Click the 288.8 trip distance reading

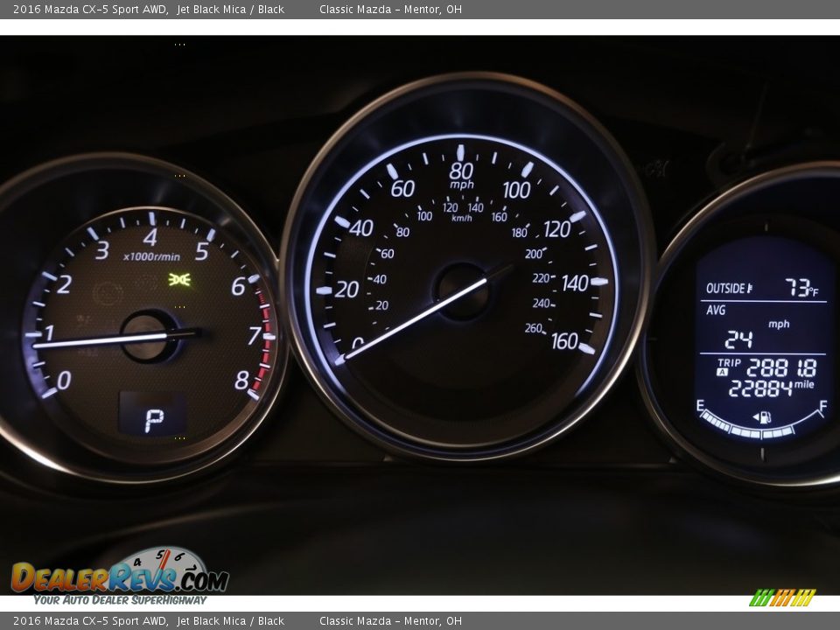point(781,367)
